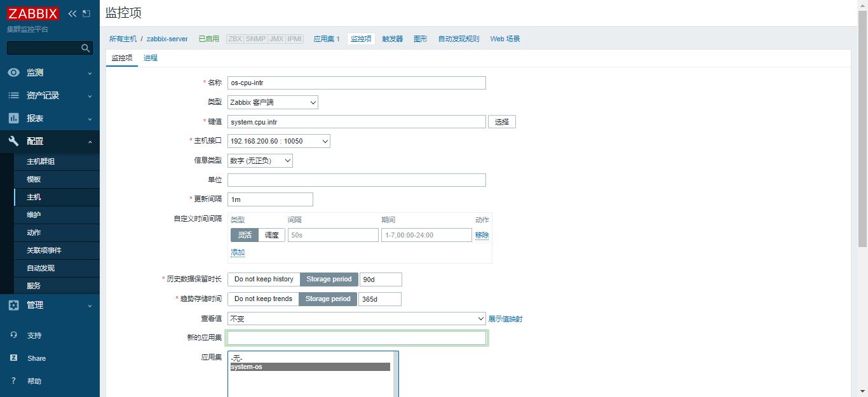
Task: Click 展示值映射 link
Action: point(505,319)
